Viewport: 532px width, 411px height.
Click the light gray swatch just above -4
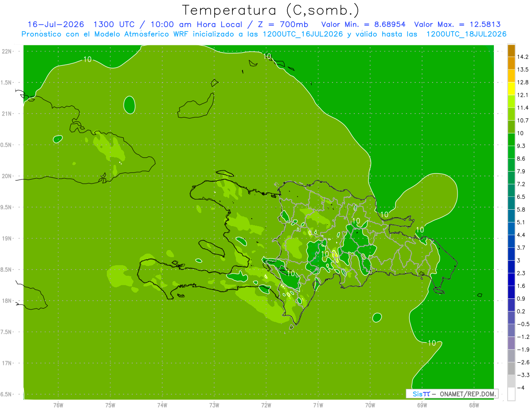click(511, 381)
